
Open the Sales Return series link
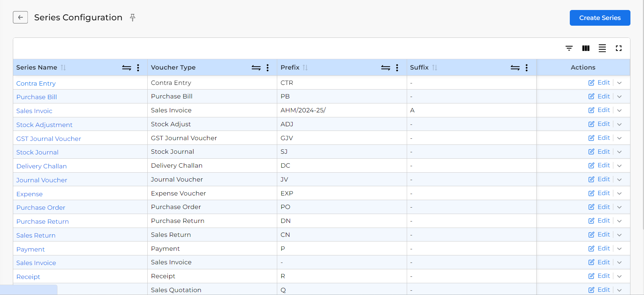[36, 235]
